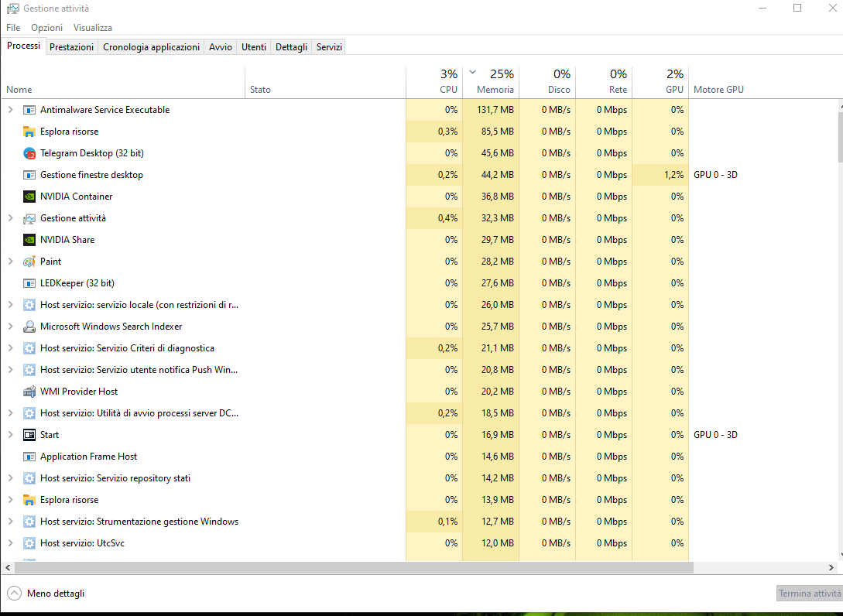
Task: Click the Telegram Desktop process icon
Action: 29,153
